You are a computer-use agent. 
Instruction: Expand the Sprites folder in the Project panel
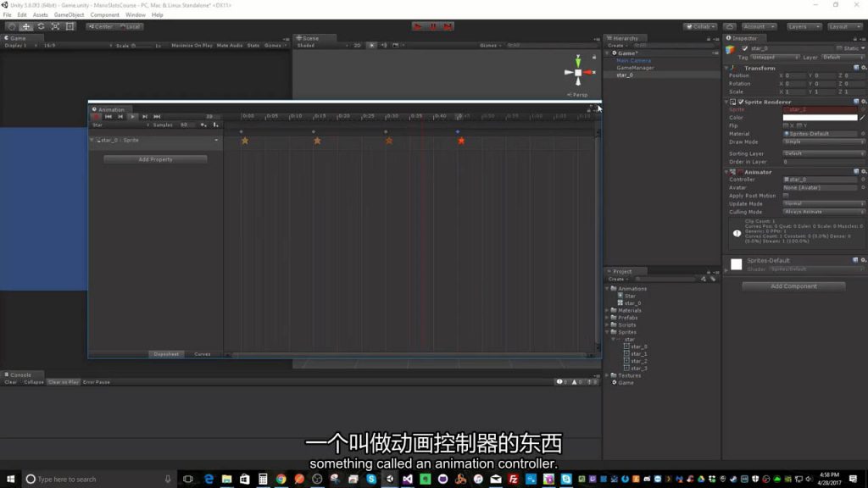[x=607, y=331]
